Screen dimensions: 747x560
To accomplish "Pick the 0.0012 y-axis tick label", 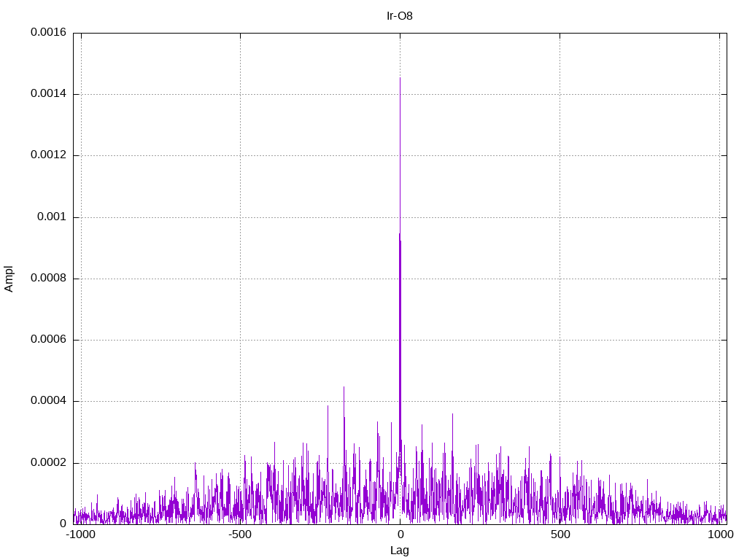I will point(47,155).
